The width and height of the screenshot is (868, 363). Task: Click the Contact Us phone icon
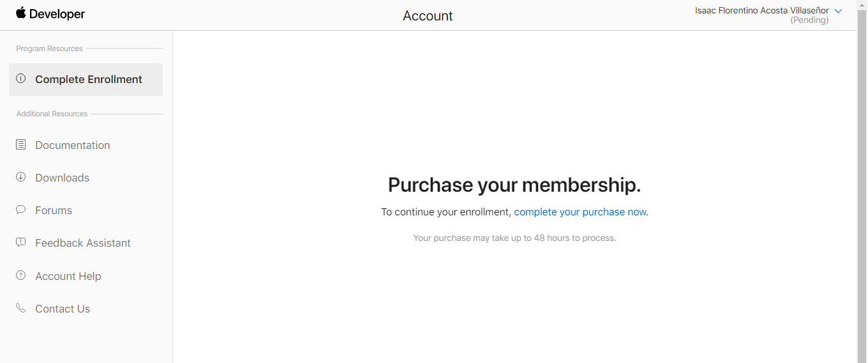(x=21, y=308)
